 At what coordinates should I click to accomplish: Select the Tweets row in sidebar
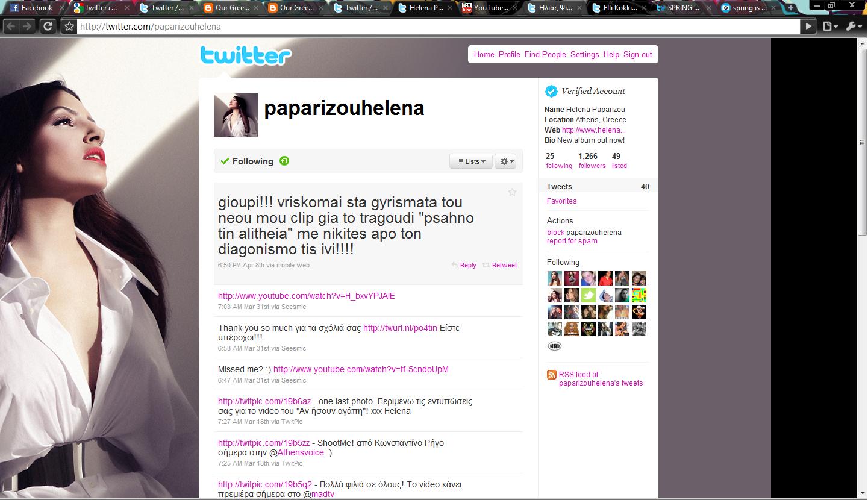(x=598, y=187)
